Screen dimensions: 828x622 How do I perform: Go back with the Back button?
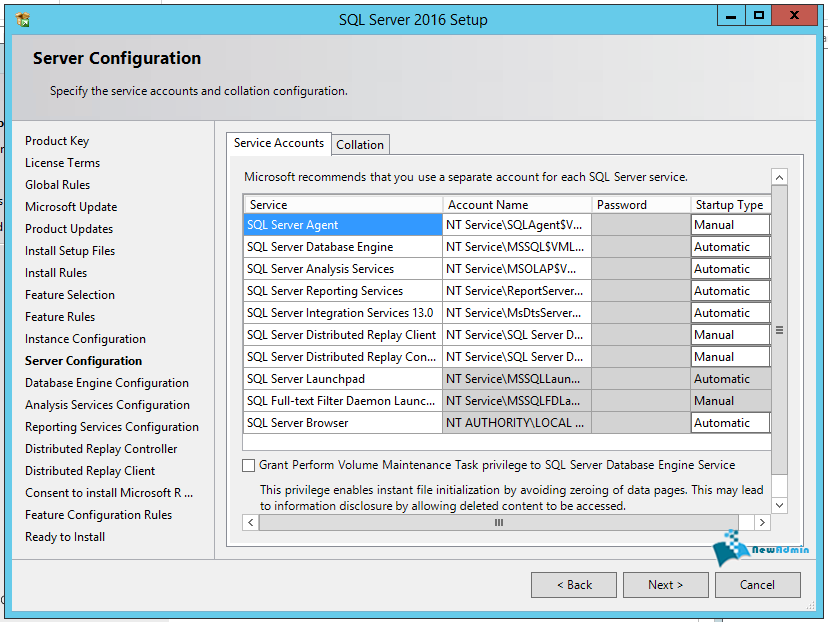pyautogui.click(x=574, y=585)
